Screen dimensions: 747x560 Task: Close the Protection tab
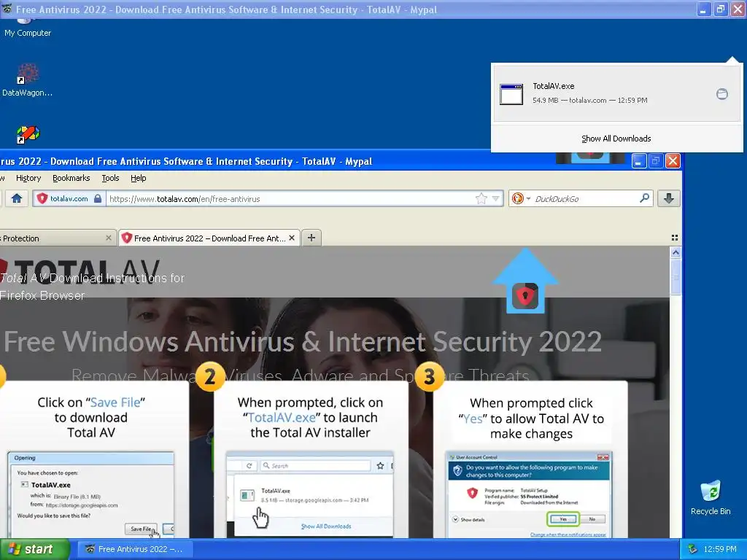point(109,238)
